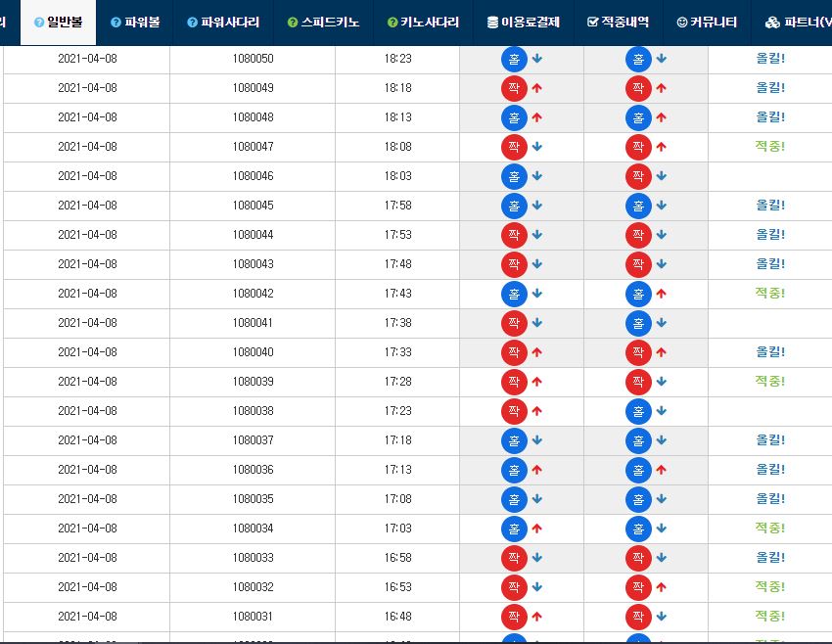Click round number 1080032

click(x=254, y=587)
